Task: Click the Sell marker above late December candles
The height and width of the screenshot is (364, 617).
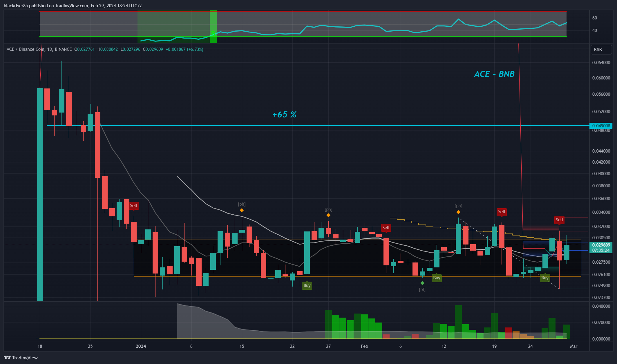Action: [133, 206]
